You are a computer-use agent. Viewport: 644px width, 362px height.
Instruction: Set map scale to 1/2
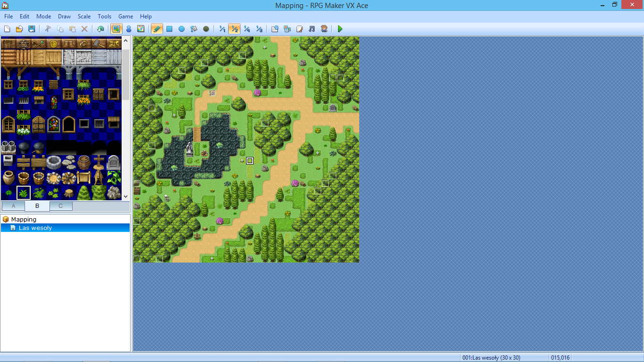[x=234, y=29]
